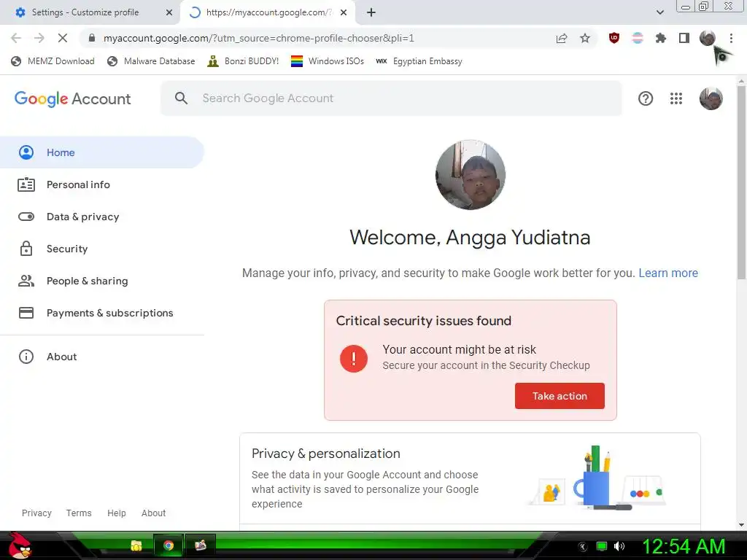Screen dimensions: 747x560
Task: Stop loading the page
Action: [63, 38]
